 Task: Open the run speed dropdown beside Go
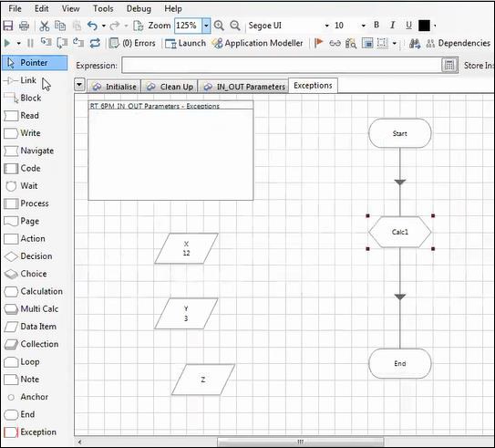(18, 43)
